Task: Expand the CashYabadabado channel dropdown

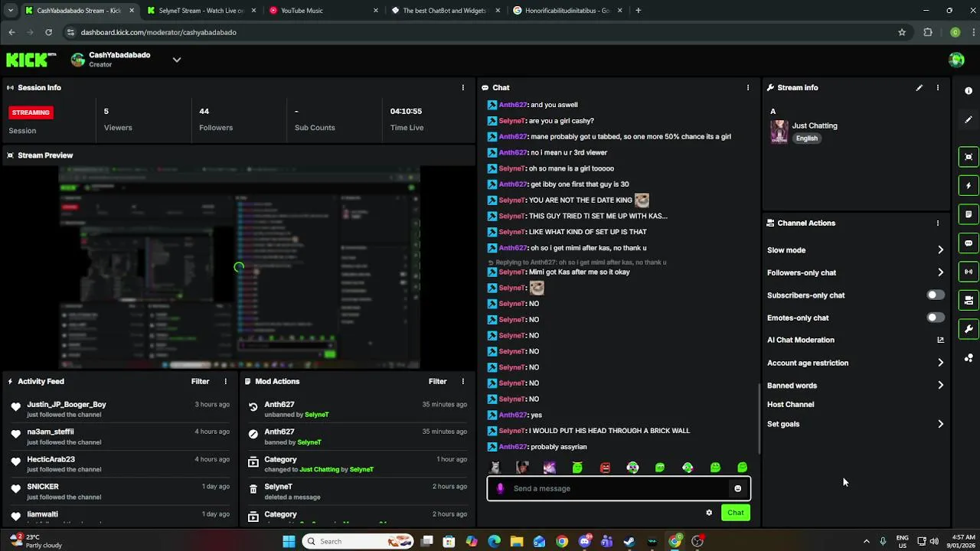Action: click(x=177, y=60)
